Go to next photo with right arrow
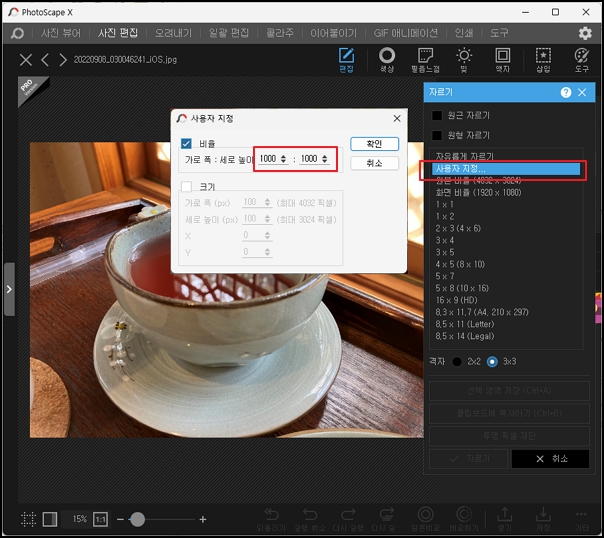The height and width of the screenshot is (538, 604). tap(63, 60)
